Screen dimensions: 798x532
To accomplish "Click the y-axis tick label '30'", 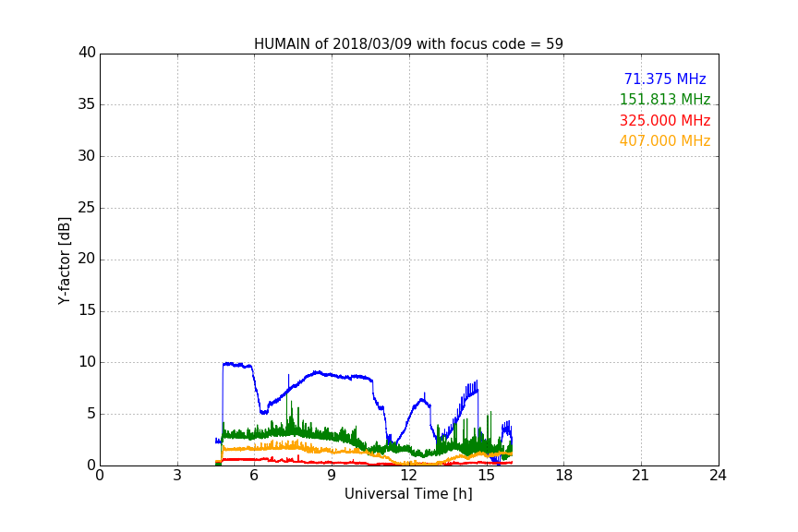I will coord(87,156).
